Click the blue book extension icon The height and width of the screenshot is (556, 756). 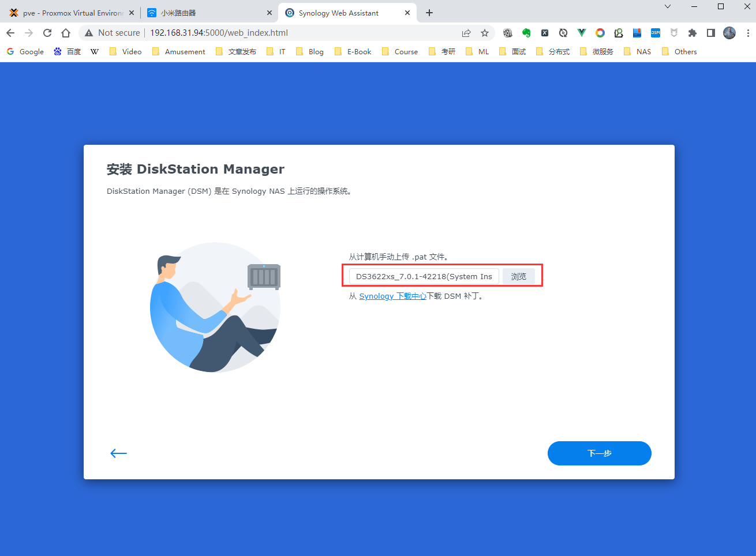(x=637, y=33)
